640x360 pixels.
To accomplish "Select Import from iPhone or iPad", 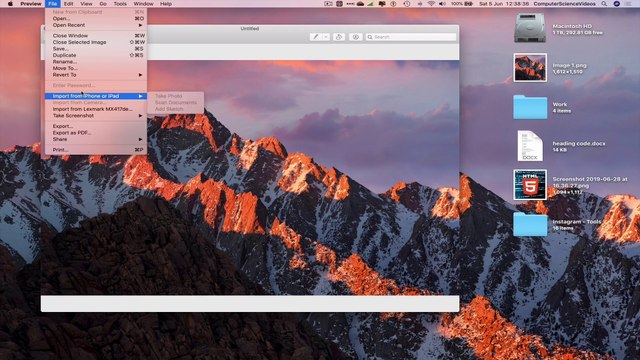I will pyautogui.click(x=96, y=96).
